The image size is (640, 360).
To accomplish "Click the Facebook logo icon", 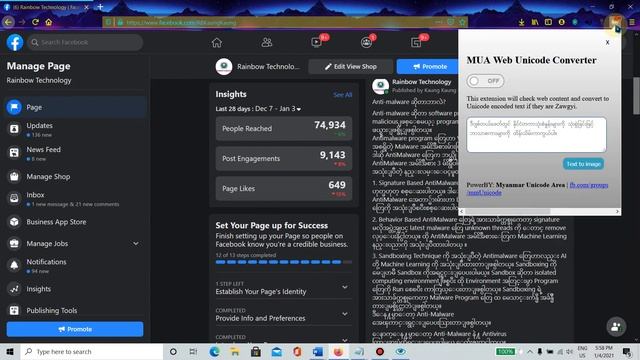I will tap(15, 42).
